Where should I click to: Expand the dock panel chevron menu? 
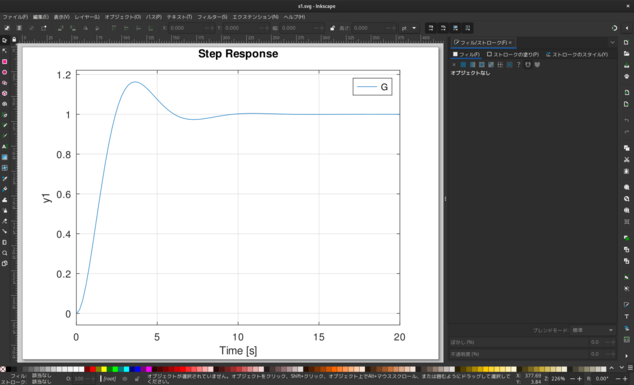coord(612,42)
